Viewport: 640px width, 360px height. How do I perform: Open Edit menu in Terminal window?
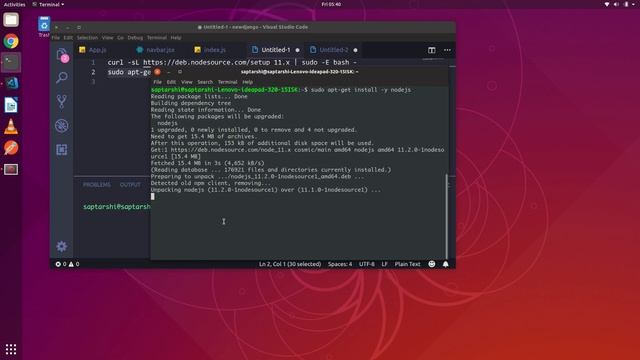171,82
